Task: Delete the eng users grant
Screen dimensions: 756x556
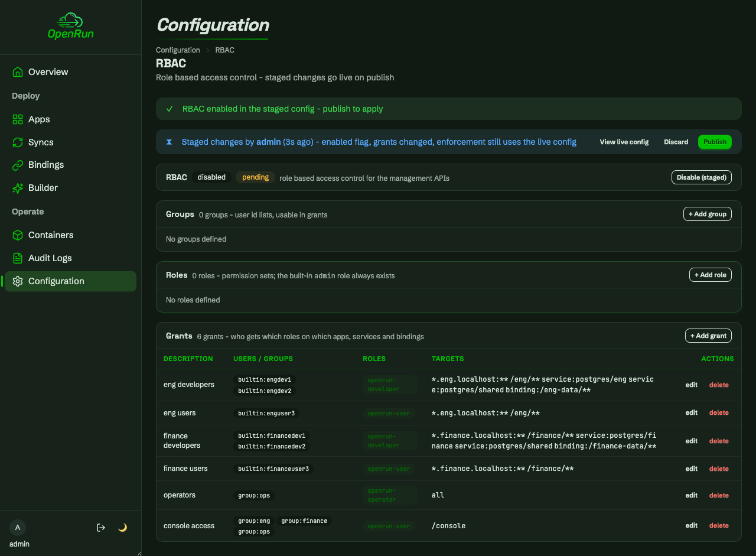Action: point(719,412)
